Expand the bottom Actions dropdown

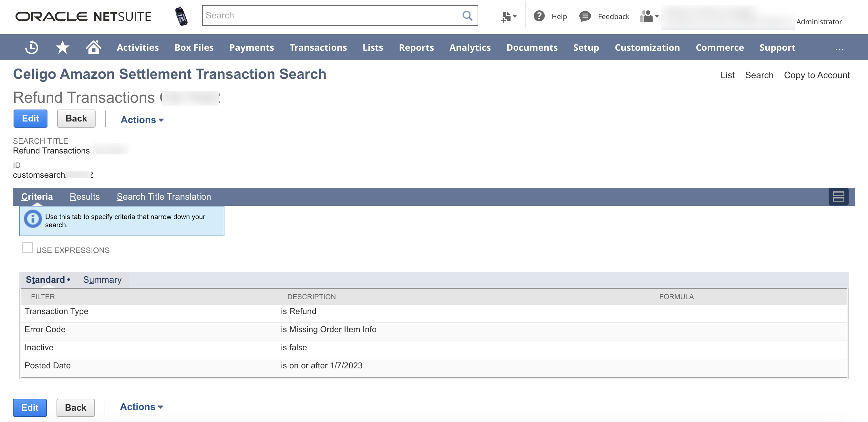141,406
